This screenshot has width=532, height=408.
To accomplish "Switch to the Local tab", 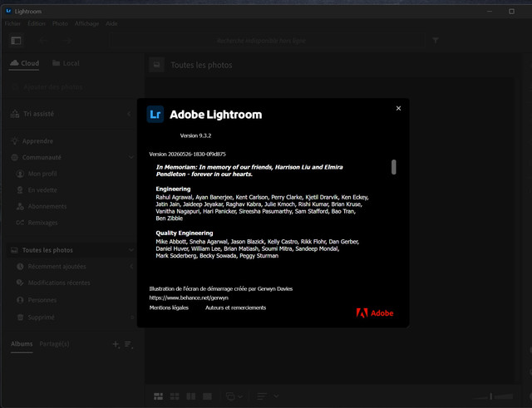I will pyautogui.click(x=66, y=63).
